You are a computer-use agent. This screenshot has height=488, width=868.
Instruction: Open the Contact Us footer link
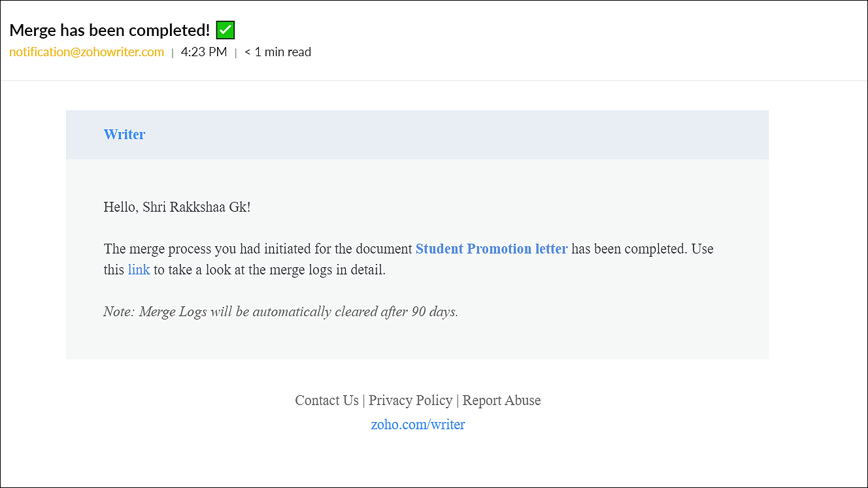click(x=327, y=400)
